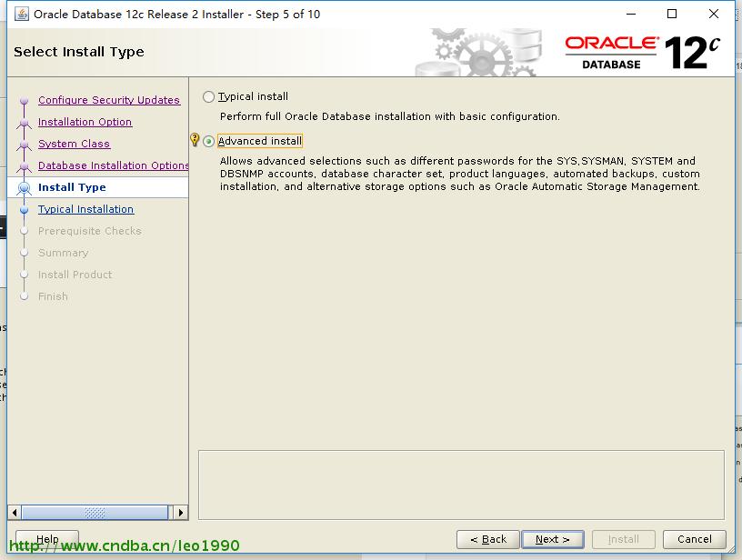Click the sidebar horizontal scrollbar thumb
This screenshot has height=560, width=742.
click(95, 513)
